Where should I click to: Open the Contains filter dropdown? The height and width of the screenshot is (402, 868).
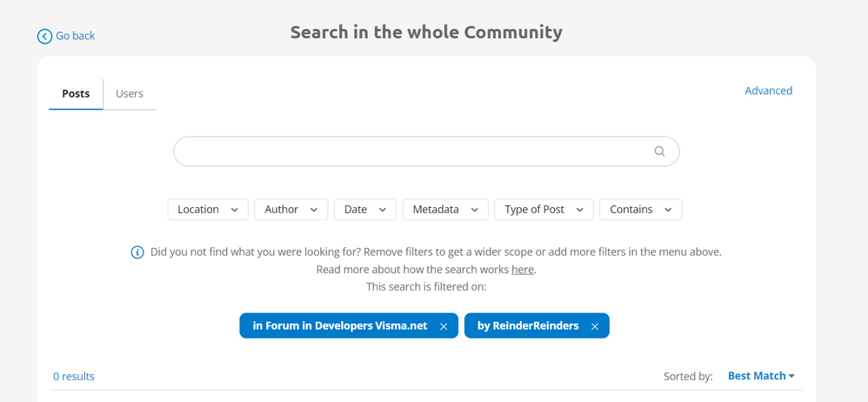(x=640, y=210)
